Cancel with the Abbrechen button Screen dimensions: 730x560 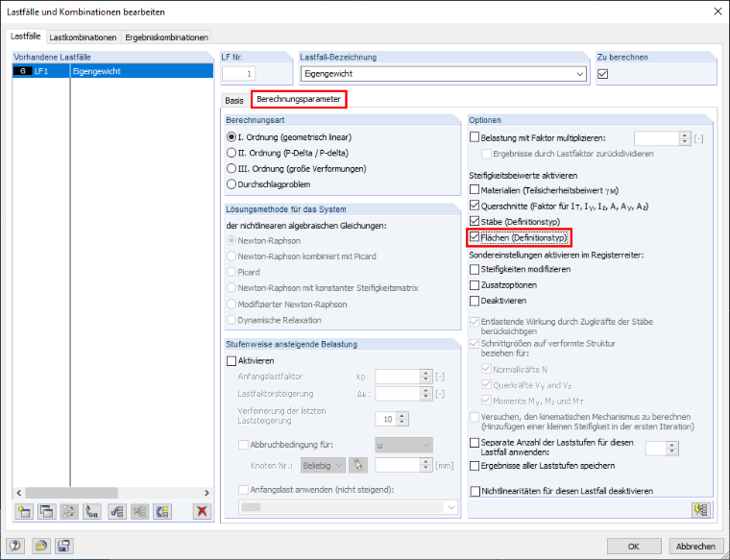[695, 546]
